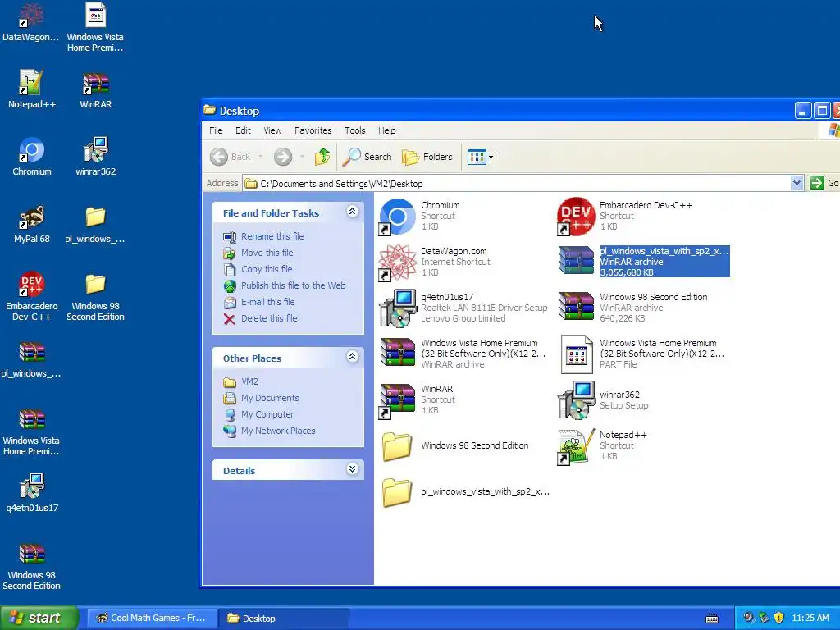
Task: Open the Favorites menu
Action: (313, 130)
